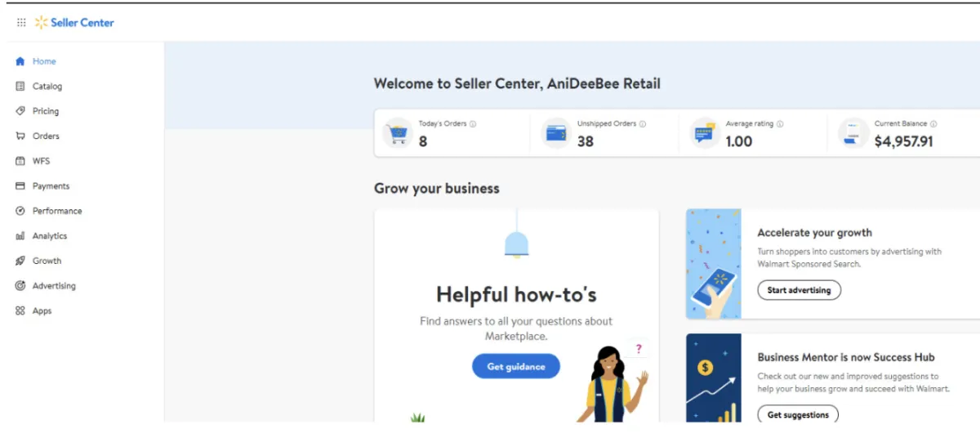
Task: Click the Walmart spark logo
Action: [x=41, y=23]
